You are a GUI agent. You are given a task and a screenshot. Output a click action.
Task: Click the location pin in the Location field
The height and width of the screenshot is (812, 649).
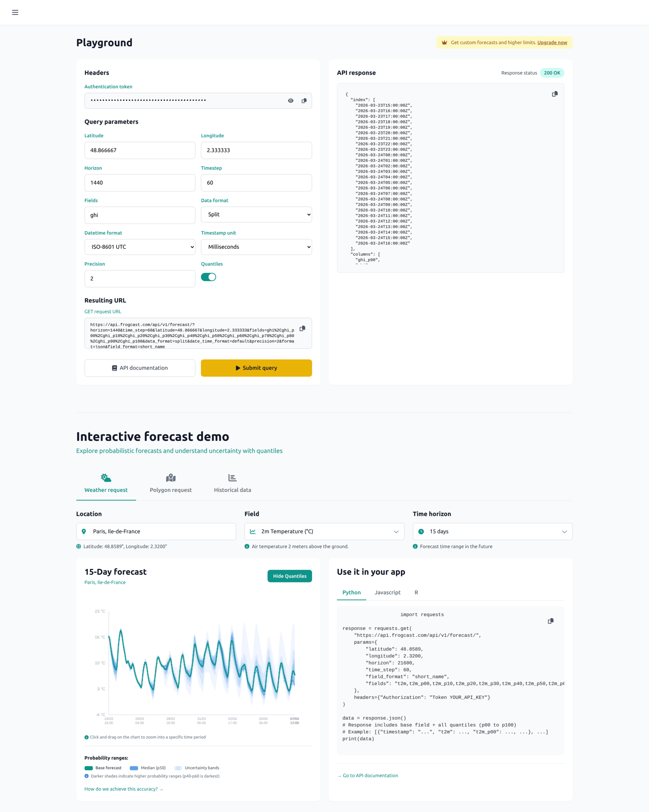[84, 531]
